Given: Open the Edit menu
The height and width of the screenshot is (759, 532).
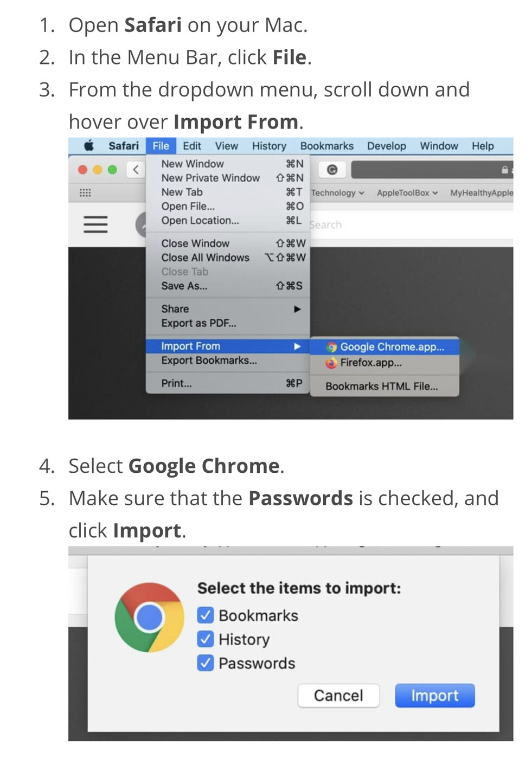Looking at the screenshot, I should click(x=192, y=146).
